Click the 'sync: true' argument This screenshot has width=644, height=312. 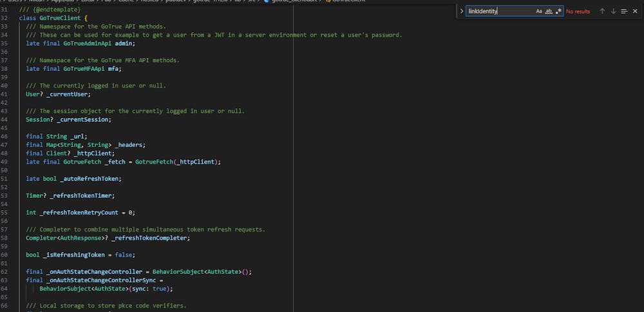coord(149,289)
